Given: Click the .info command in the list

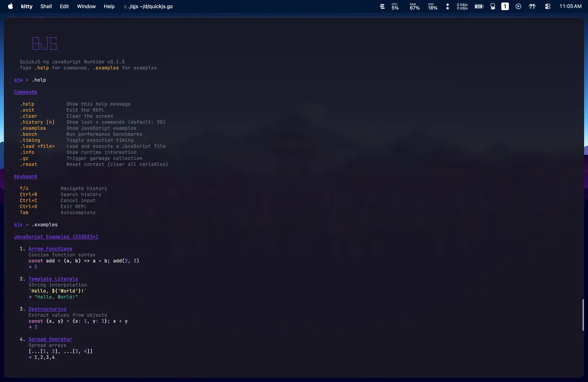Looking at the screenshot, I should click(27, 153).
